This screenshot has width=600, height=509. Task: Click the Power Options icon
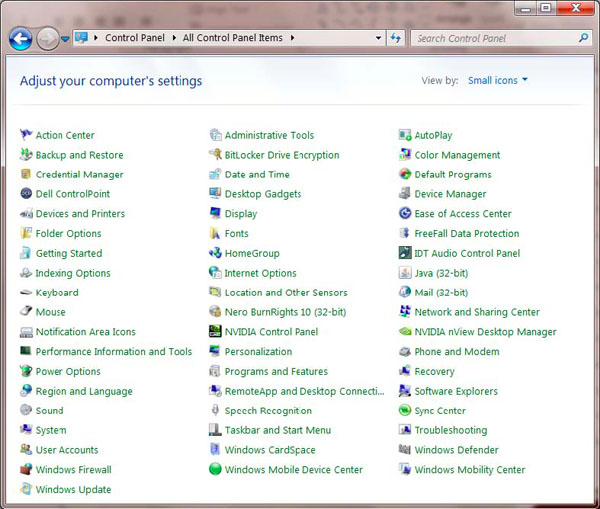point(26,372)
